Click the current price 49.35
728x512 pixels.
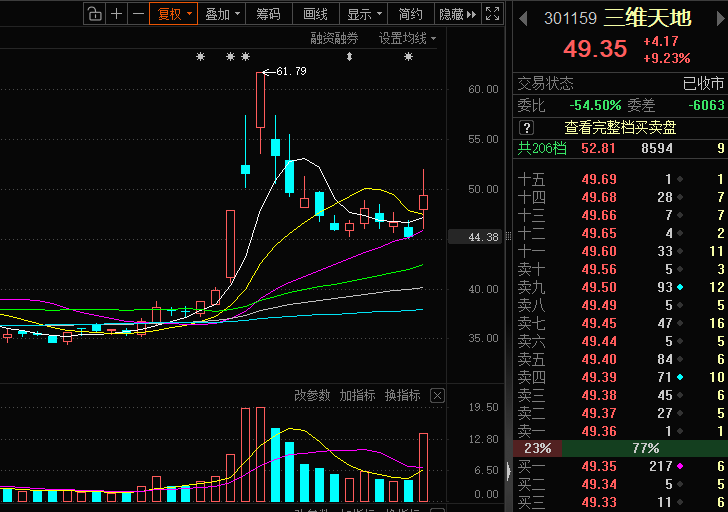[x=595, y=49]
